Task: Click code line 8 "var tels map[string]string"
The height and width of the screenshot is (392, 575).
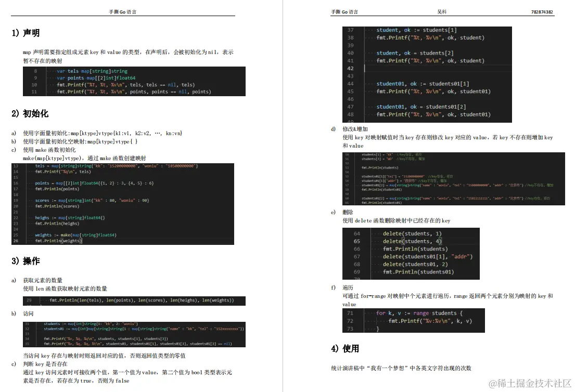Action: (x=92, y=71)
